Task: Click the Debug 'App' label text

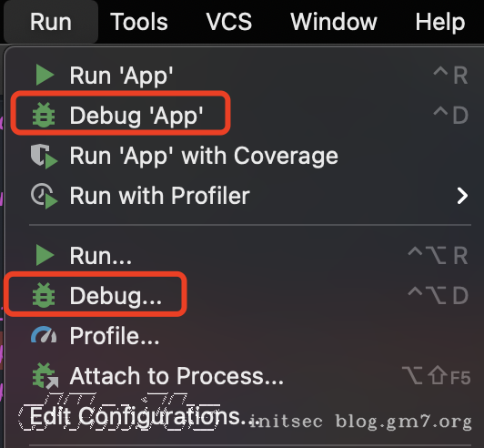Action: (x=136, y=116)
